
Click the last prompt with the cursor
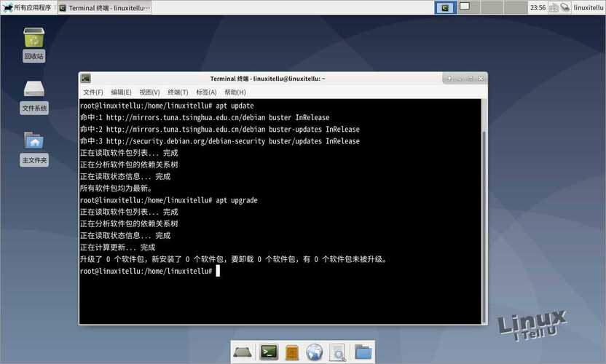click(150, 271)
